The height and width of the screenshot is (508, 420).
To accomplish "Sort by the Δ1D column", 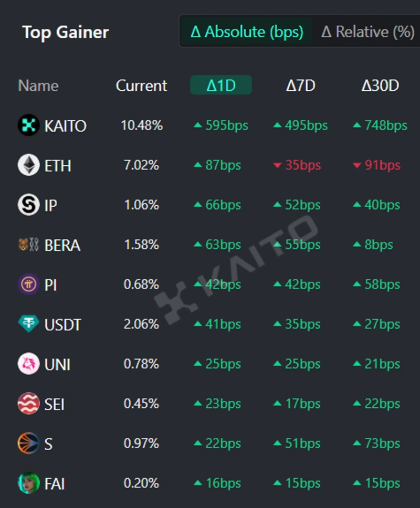I will pos(221,86).
